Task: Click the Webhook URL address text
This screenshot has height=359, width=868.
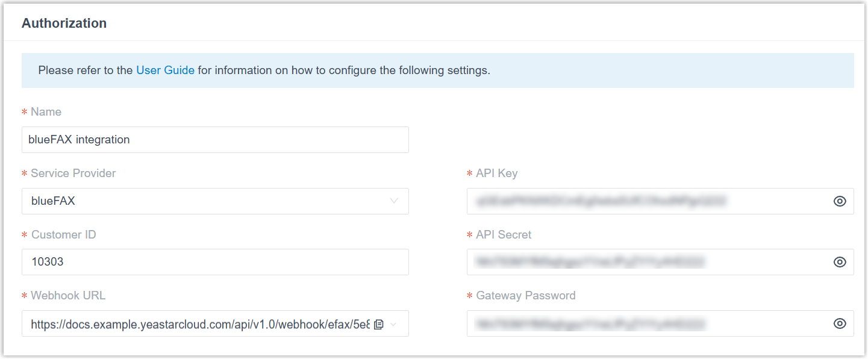Action: 199,324
